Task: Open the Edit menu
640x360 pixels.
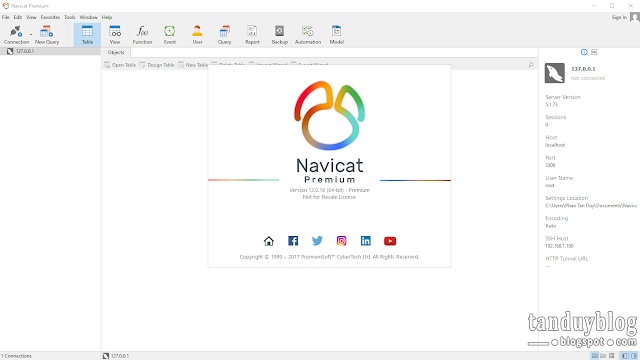Action: 18,17
